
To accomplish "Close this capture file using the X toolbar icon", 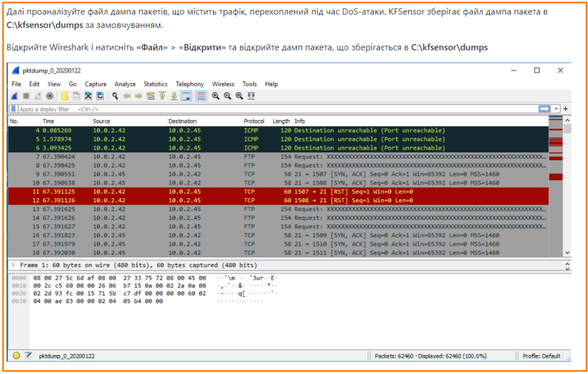I will tap(88, 96).
